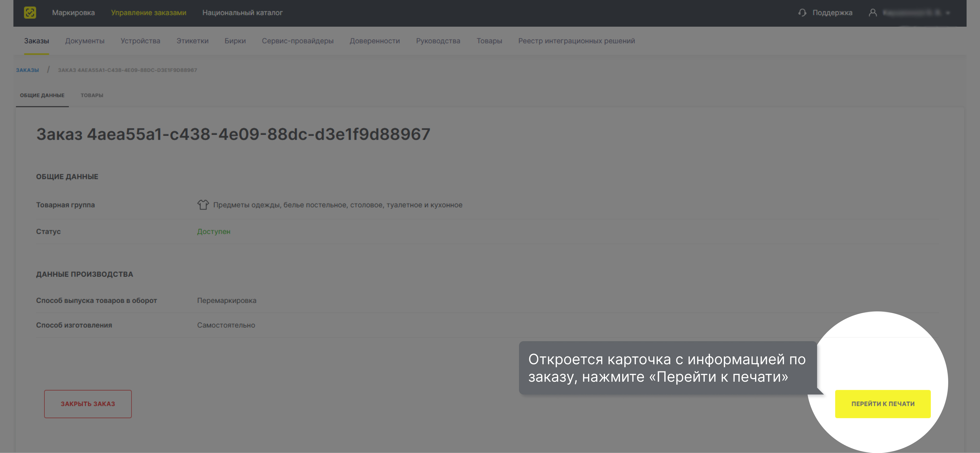Select the Товары tab in order card
The height and width of the screenshot is (453, 980).
pyautogui.click(x=92, y=95)
